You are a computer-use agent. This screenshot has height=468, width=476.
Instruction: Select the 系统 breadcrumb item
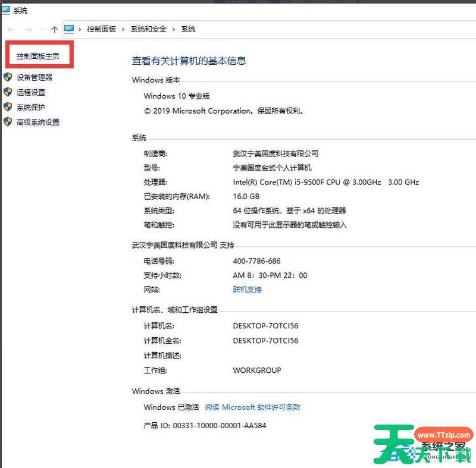pyautogui.click(x=188, y=29)
